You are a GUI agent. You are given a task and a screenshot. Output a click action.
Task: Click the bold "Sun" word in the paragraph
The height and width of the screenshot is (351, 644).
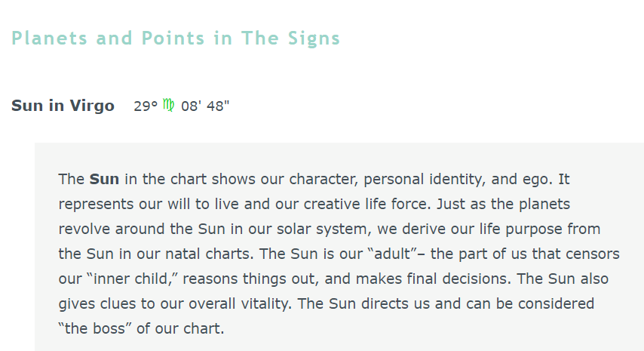(104, 179)
